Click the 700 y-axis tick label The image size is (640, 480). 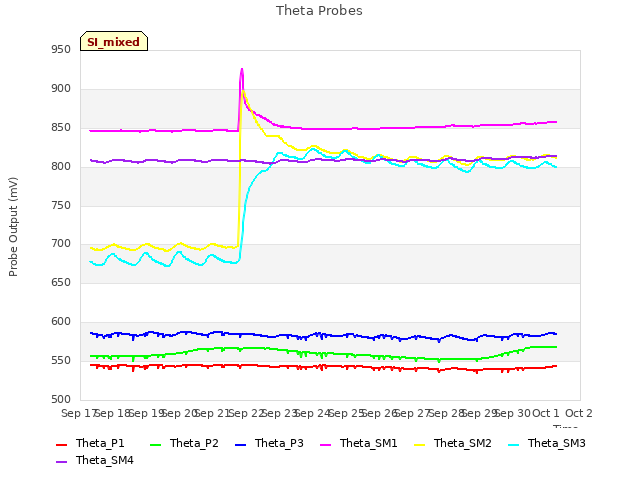(61, 244)
